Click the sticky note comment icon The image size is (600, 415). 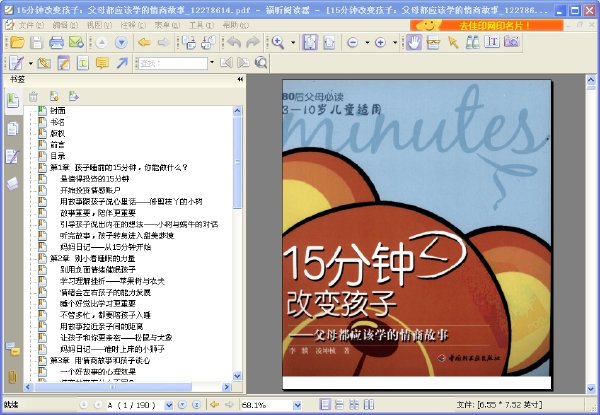(102, 63)
